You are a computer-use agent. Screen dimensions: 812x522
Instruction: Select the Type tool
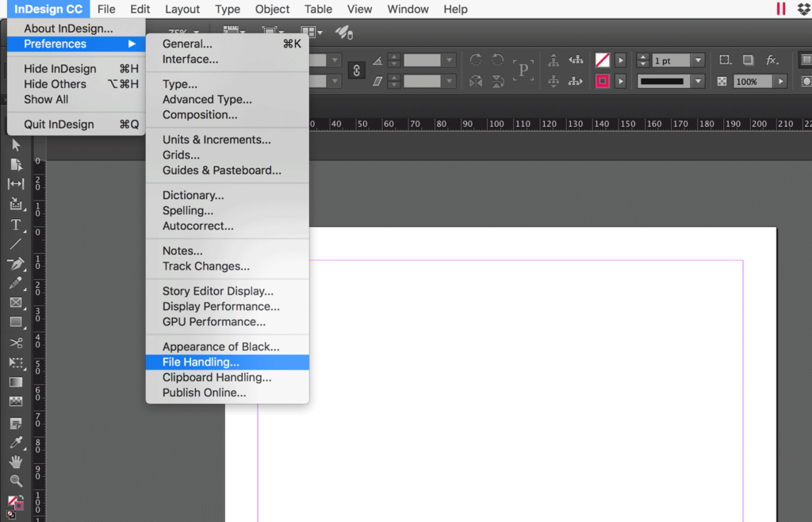(x=16, y=225)
